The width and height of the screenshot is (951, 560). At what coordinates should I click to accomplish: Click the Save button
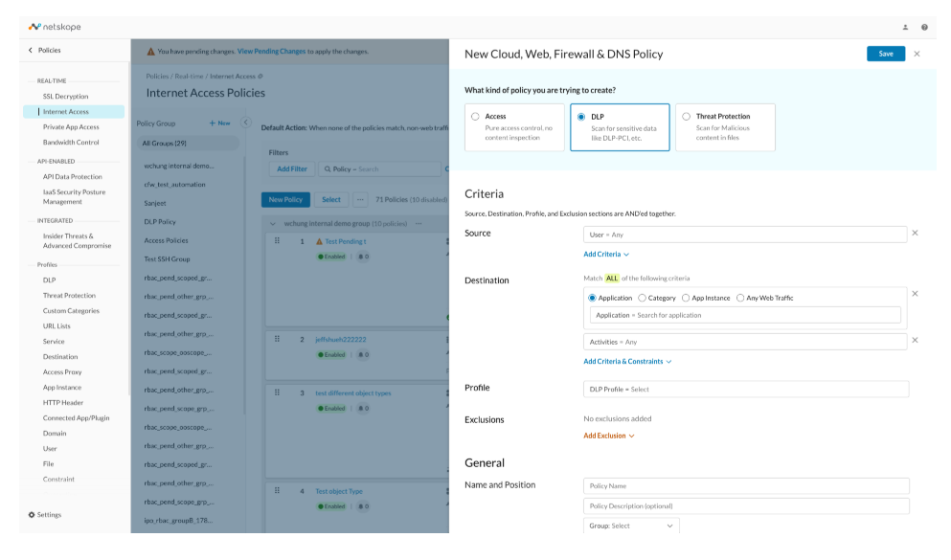pos(886,54)
